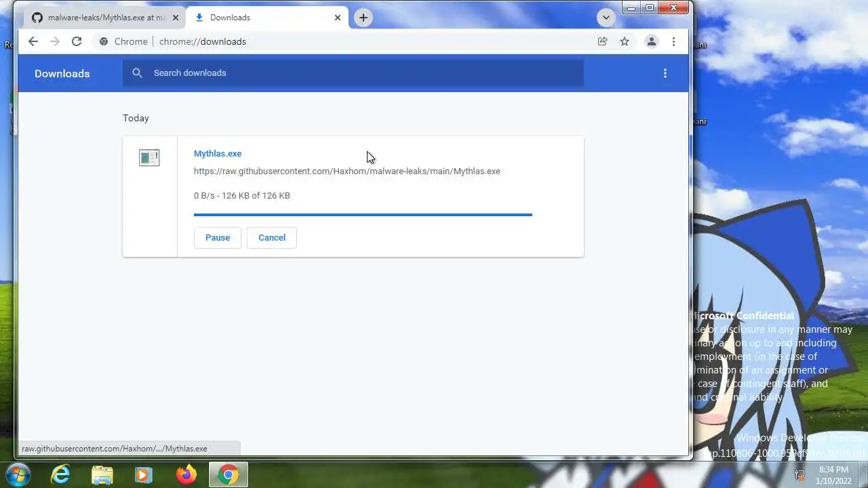Image resolution: width=868 pixels, height=488 pixels.
Task: Click the Search downloads field
Action: (x=353, y=73)
